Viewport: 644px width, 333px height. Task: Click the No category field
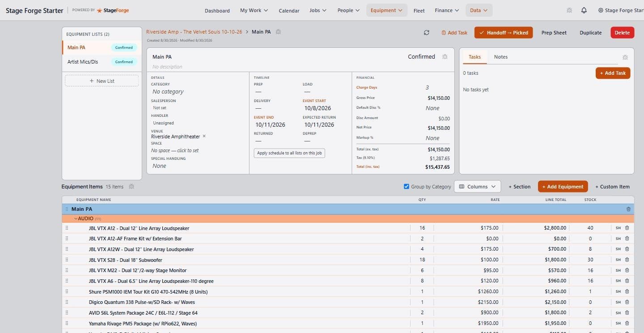coord(168,92)
